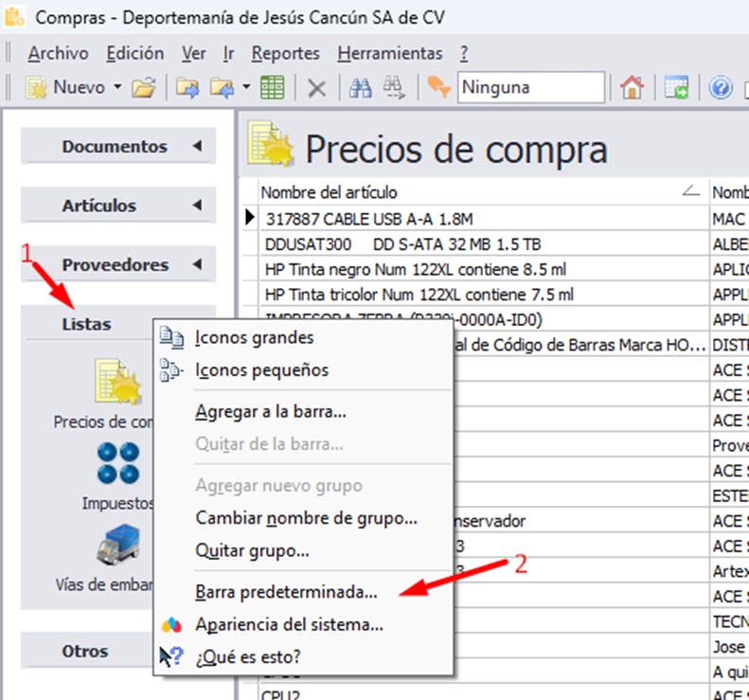Click the current row indicator arrow
This screenshot has height=700, width=749.
[x=249, y=218]
